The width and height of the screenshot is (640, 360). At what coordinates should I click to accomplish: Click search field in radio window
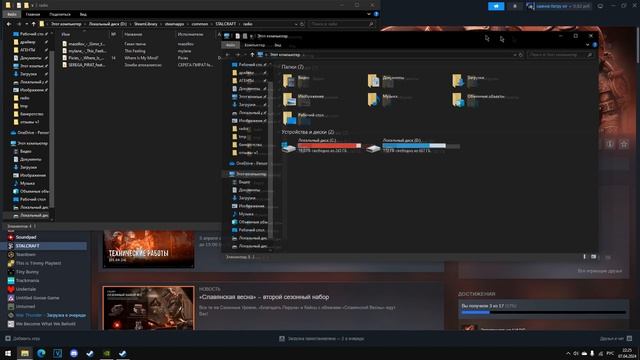pos(342,24)
